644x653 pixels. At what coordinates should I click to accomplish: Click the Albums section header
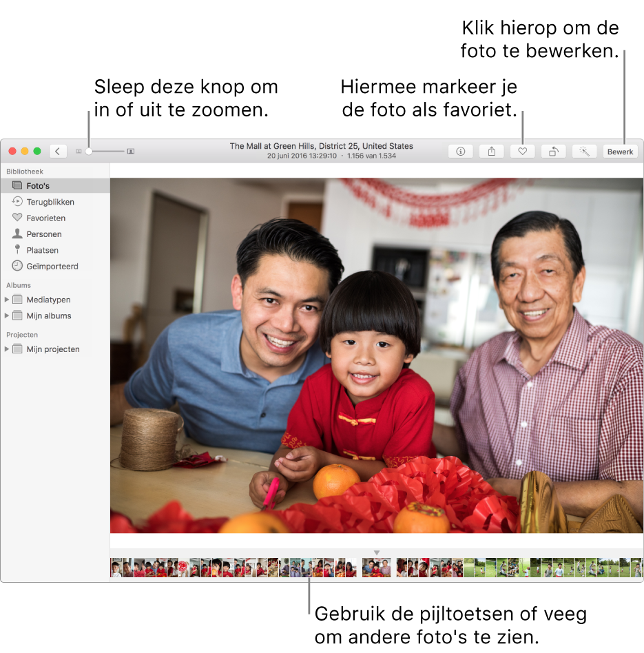(x=19, y=285)
